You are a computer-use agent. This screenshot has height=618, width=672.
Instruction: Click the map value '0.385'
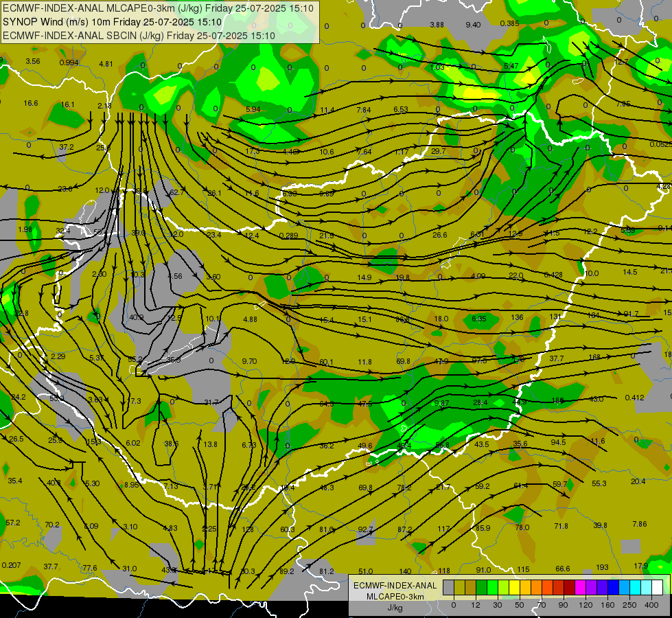point(509,23)
